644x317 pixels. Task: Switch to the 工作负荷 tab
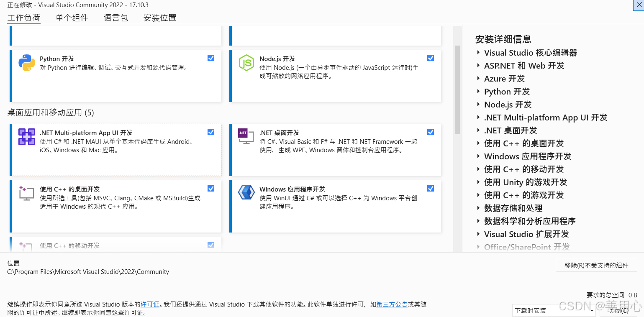click(24, 18)
